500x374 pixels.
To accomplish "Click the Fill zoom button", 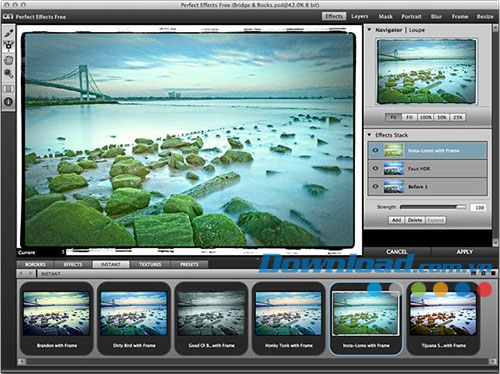I will click(x=409, y=117).
